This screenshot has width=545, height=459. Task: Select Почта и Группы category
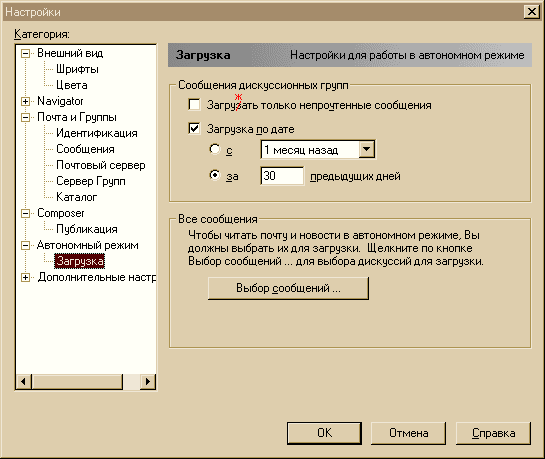77,117
